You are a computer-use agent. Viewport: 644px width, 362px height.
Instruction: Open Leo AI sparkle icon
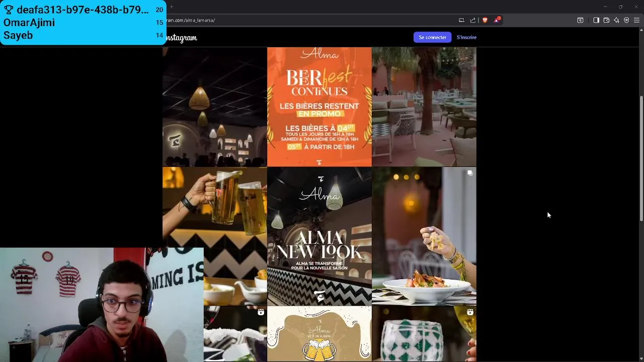pos(616,20)
